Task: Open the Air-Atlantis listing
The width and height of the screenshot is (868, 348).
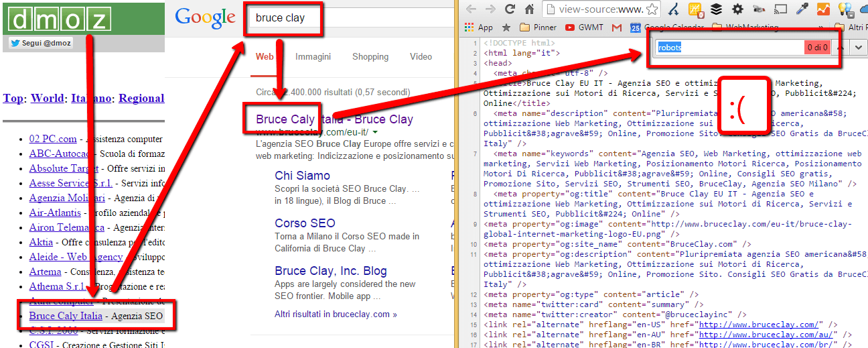Action: pos(55,212)
